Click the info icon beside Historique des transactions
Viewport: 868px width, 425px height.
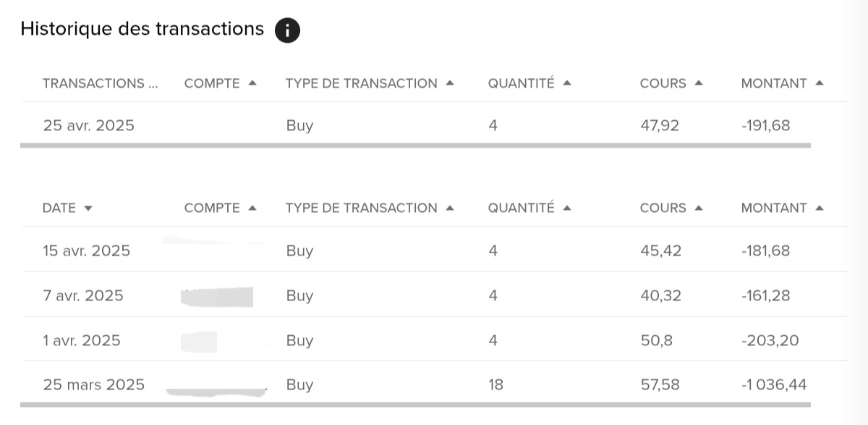click(287, 30)
